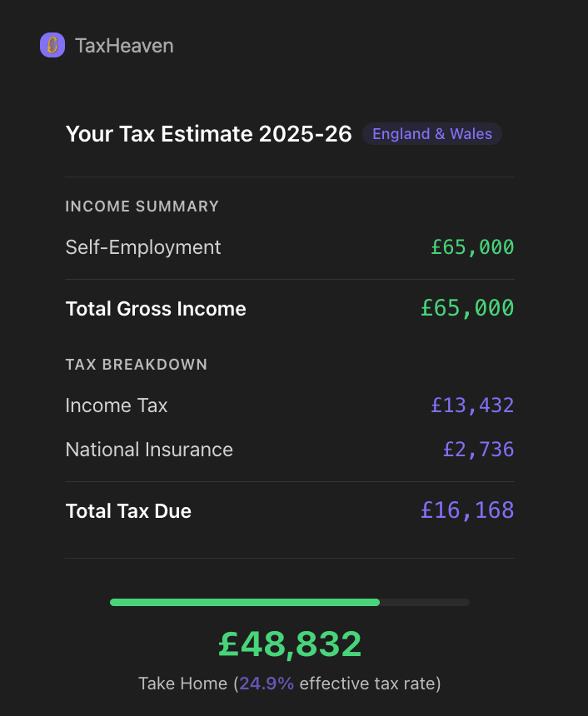This screenshot has width=588, height=716.
Task: Click the National Insurance £2,736 amount
Action: coord(478,450)
